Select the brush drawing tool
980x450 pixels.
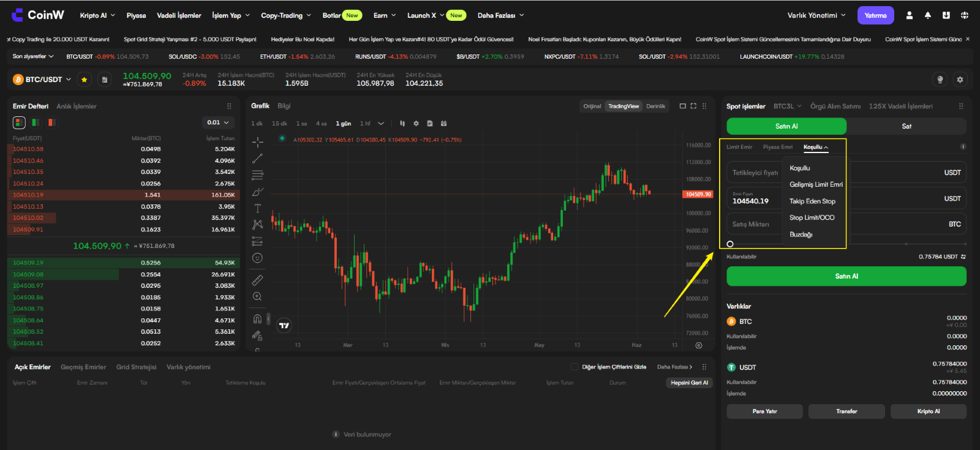click(257, 192)
